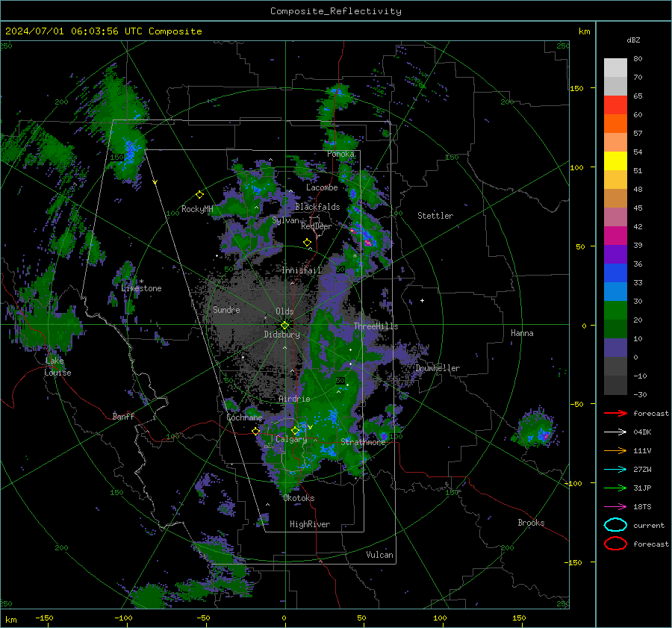Screen dimensions: 672x628
Task: Click the Innisfail label
Action: 302,270
